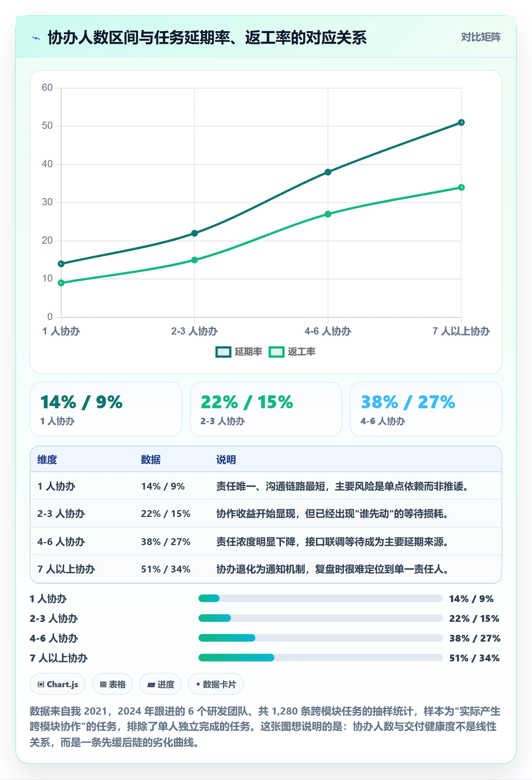Click the 数据 column header
The width and height of the screenshot is (532, 780).
tap(151, 460)
